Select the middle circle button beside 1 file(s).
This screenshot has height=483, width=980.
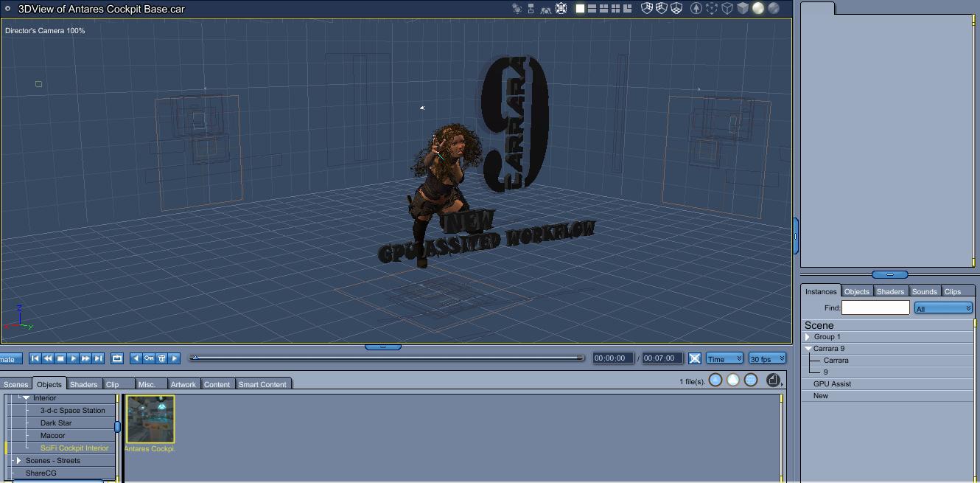tap(733, 380)
